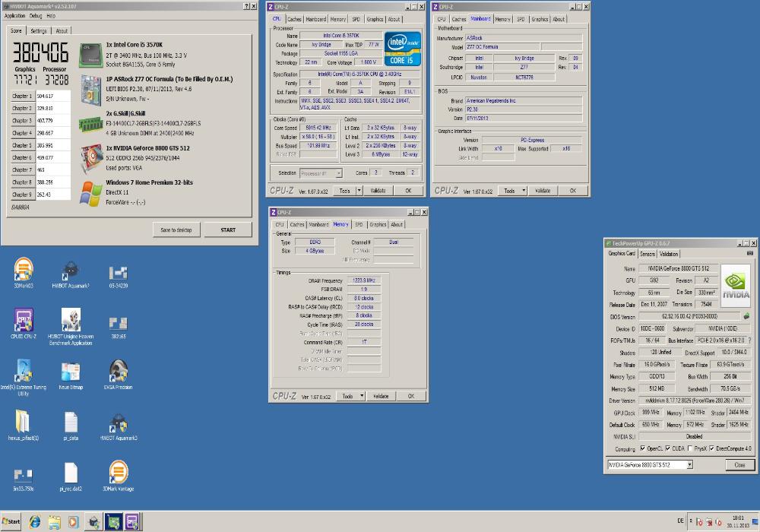
Task: Click the Close button in GPU-Z
Action: tap(739, 464)
